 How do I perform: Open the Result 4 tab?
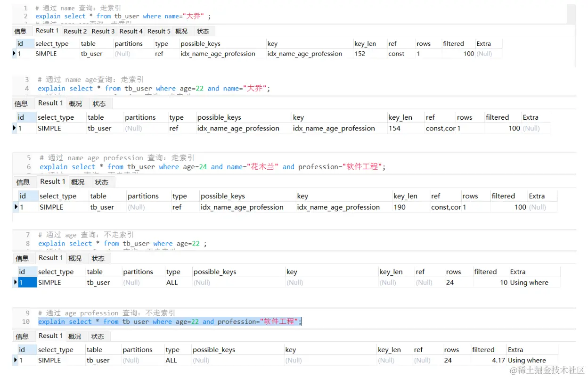[x=131, y=31]
